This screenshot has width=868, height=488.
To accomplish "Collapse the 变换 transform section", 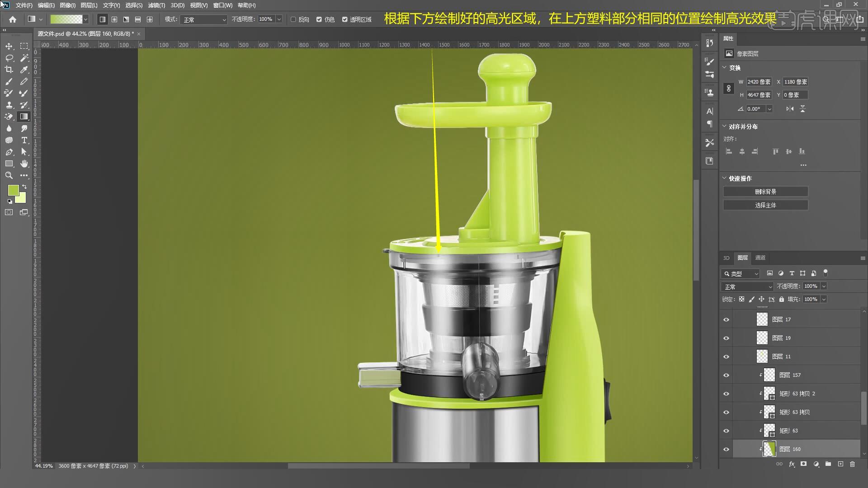I will point(725,67).
